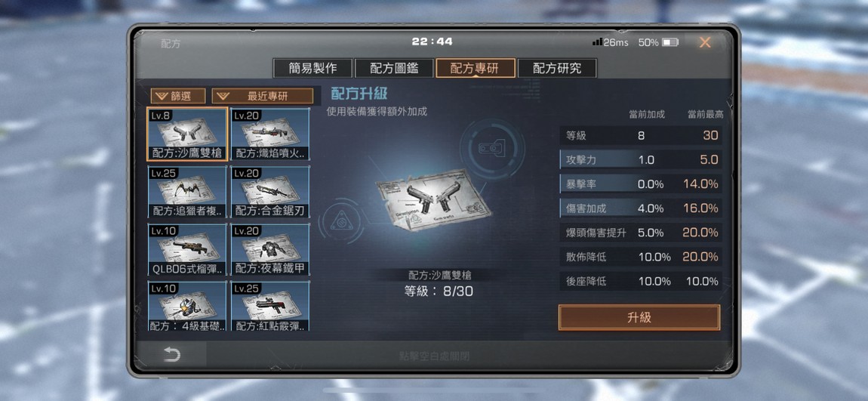868x401 pixels.
Task: Expand the 篩選 filter dropdown
Action: click(178, 96)
